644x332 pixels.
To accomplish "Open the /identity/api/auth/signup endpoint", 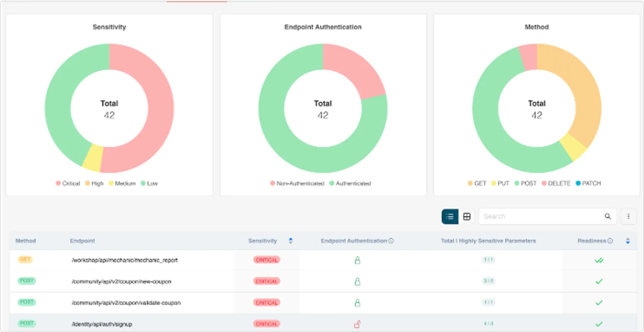I will coord(102,324).
